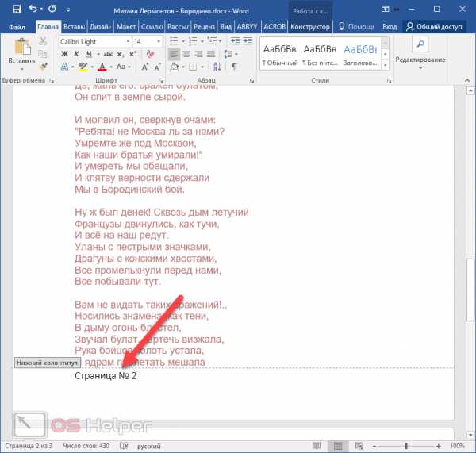Open the Редактирование dropdown

[420, 54]
